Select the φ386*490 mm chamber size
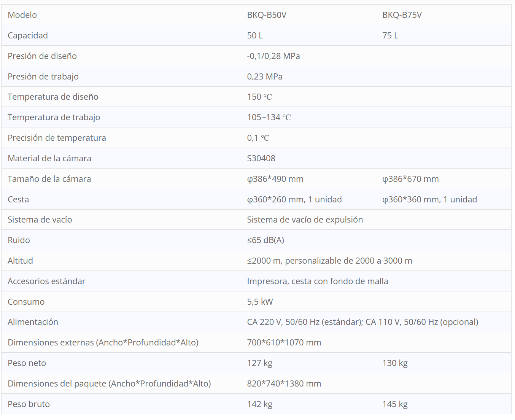Viewport: 515px width, 420px height. [x=275, y=179]
